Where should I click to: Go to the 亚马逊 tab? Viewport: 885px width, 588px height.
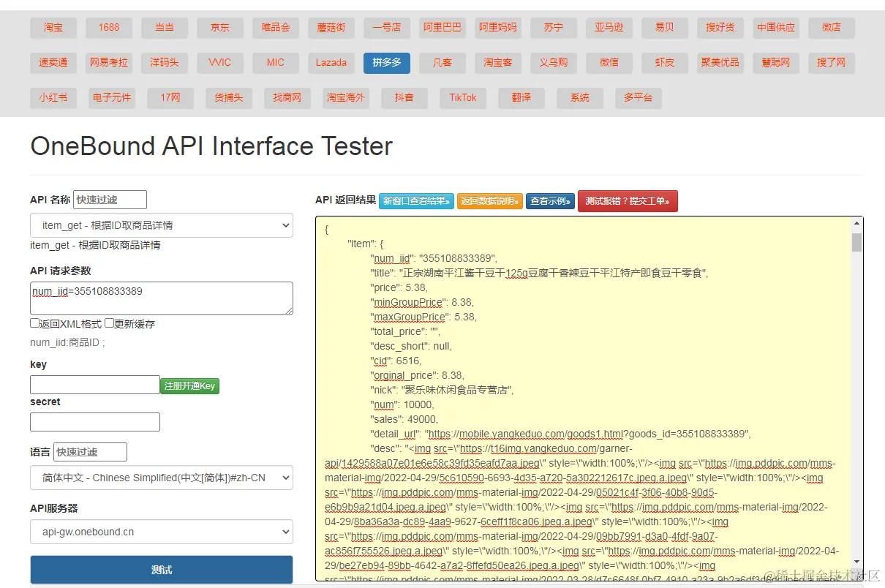point(609,28)
